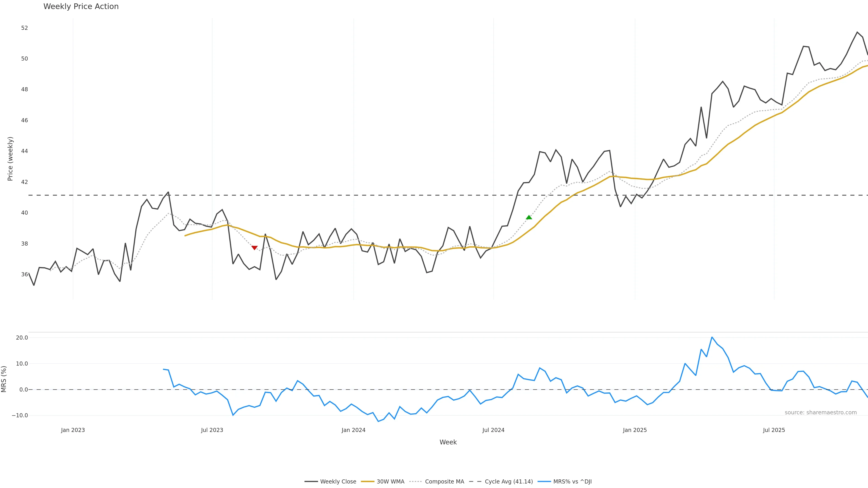
Task: Click the 52 price axis tick label
Action: (24, 28)
